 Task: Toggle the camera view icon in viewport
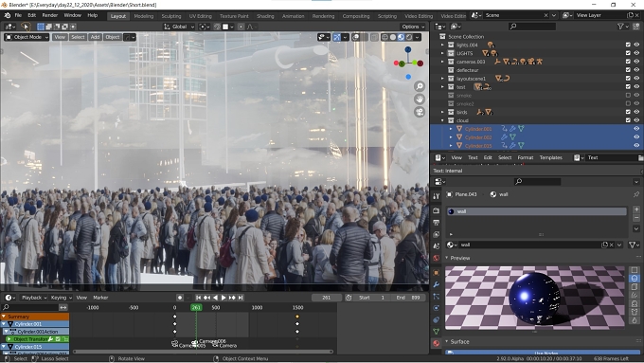coord(420,112)
